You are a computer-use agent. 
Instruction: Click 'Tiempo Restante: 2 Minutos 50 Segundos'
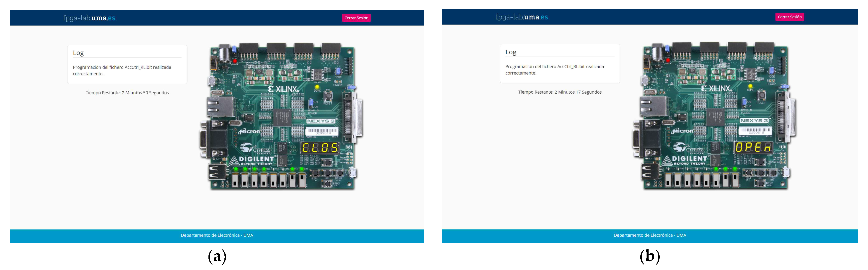coord(127,93)
